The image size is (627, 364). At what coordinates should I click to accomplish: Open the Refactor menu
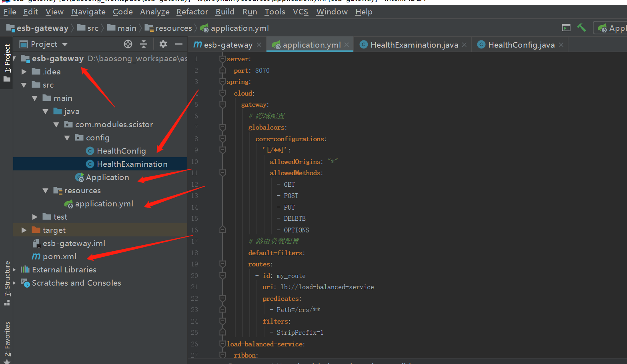192,12
